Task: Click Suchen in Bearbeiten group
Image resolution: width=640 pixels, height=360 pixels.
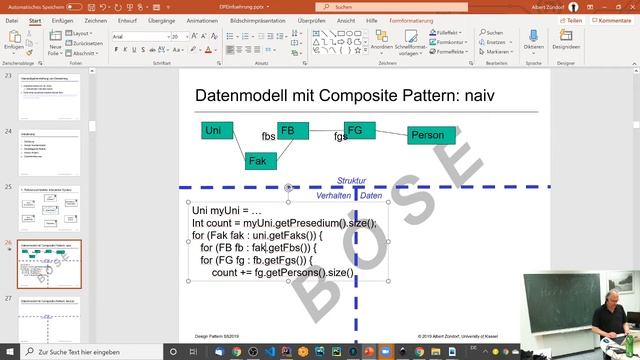Action: coord(491,32)
